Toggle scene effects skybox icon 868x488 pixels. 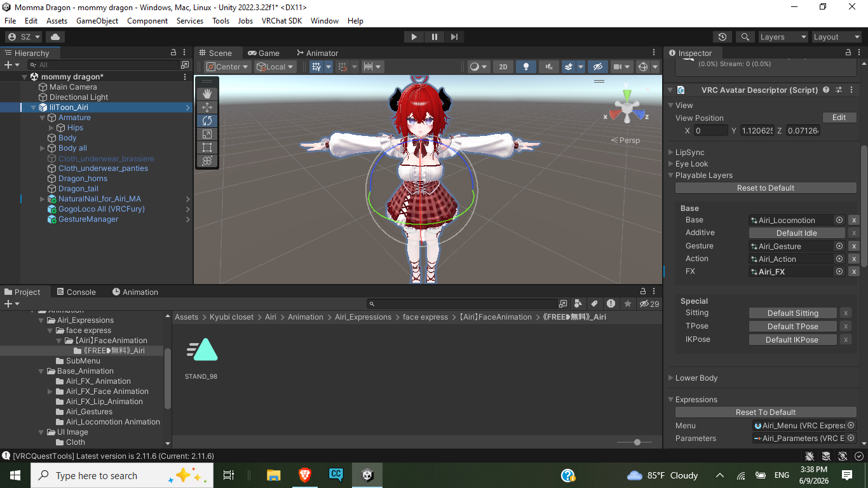click(569, 67)
